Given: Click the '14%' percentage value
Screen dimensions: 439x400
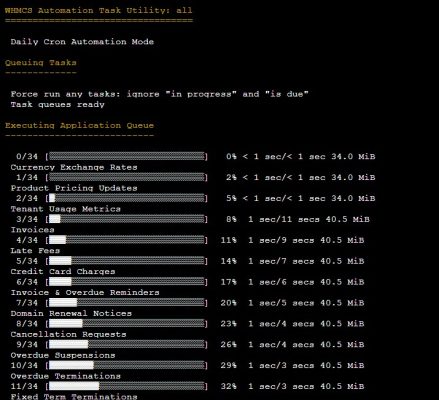Looking at the screenshot, I should click(x=229, y=261).
